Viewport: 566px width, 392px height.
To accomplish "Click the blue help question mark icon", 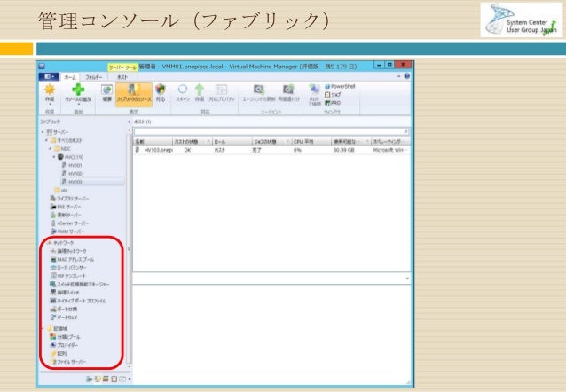I will click(x=407, y=76).
